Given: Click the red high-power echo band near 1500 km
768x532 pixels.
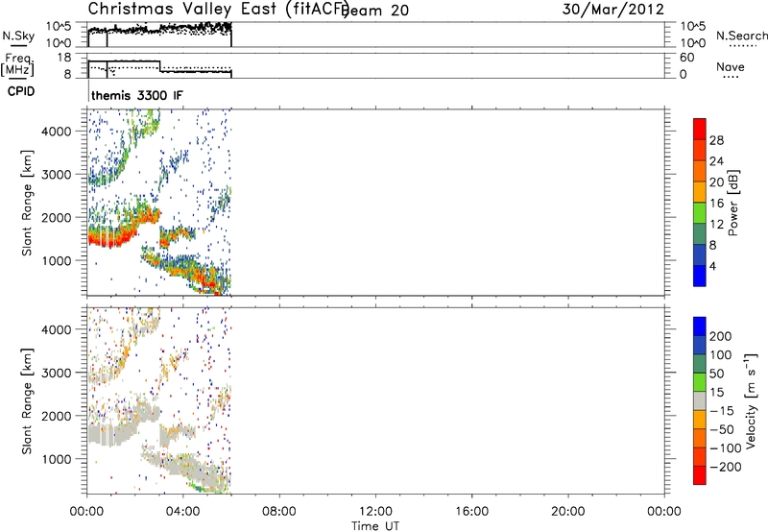Looking at the screenshot, I should [110, 238].
